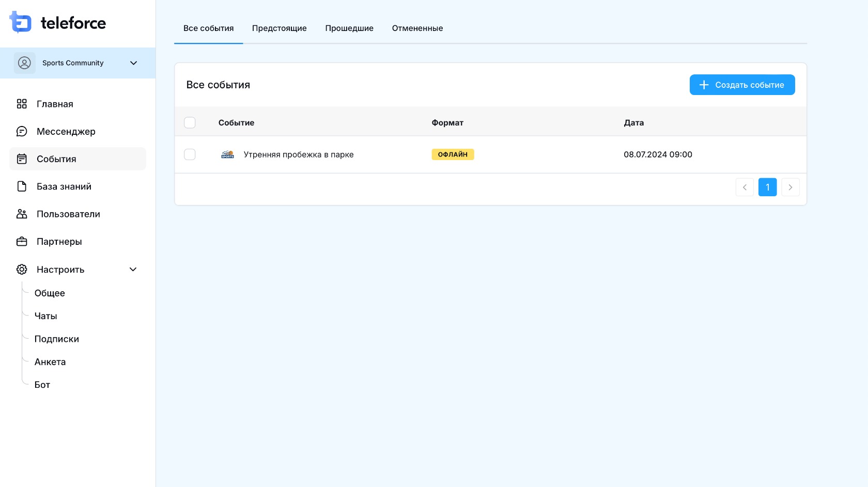Click the plus icon in Создать событие

pos(704,85)
